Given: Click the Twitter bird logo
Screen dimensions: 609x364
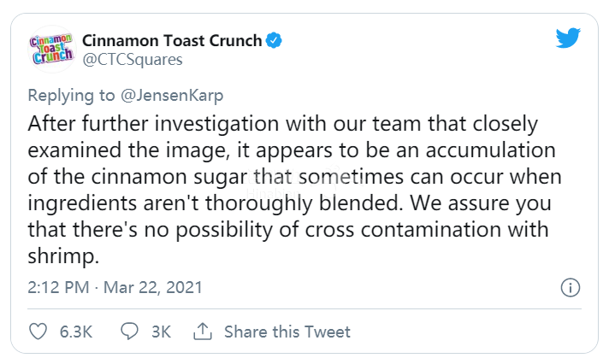Looking at the screenshot, I should tap(568, 38).
